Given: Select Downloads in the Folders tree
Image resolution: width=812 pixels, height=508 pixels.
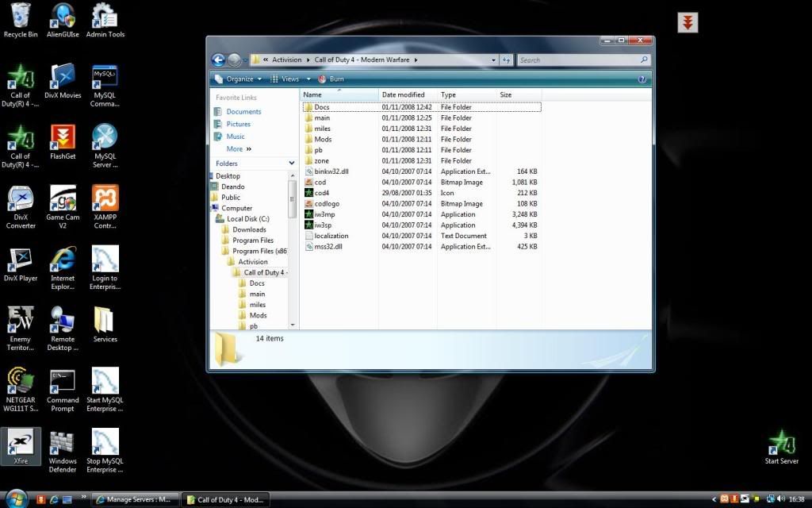Looking at the screenshot, I should [x=249, y=229].
